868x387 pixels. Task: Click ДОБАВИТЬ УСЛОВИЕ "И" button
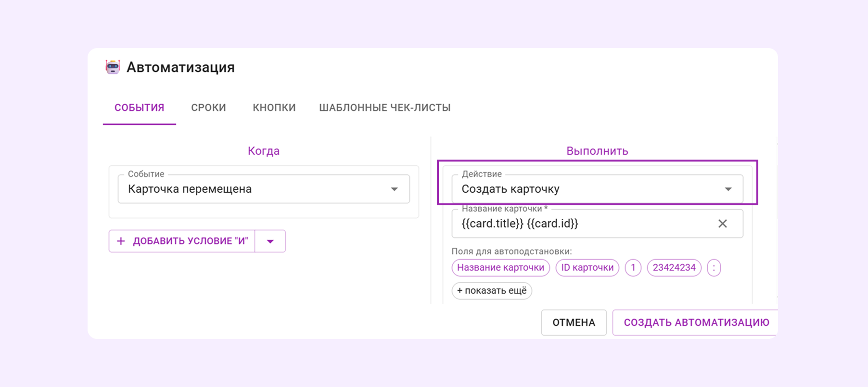tap(182, 241)
